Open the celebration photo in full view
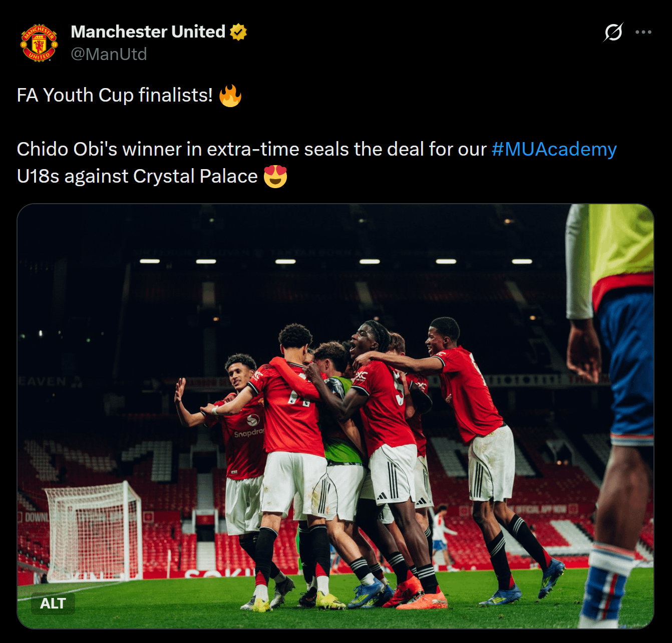Viewport: 672px width, 643px height. tap(335, 416)
